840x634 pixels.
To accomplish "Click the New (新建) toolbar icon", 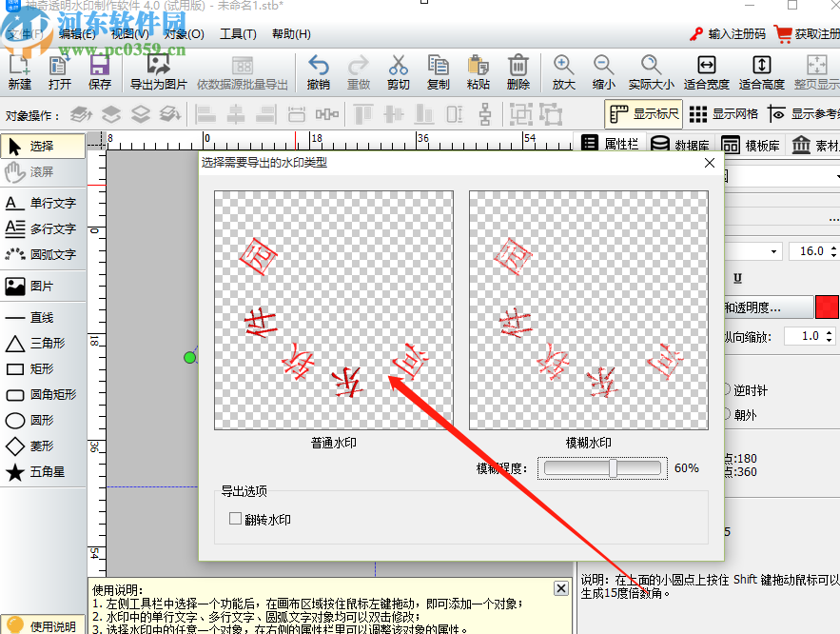I will point(19,72).
